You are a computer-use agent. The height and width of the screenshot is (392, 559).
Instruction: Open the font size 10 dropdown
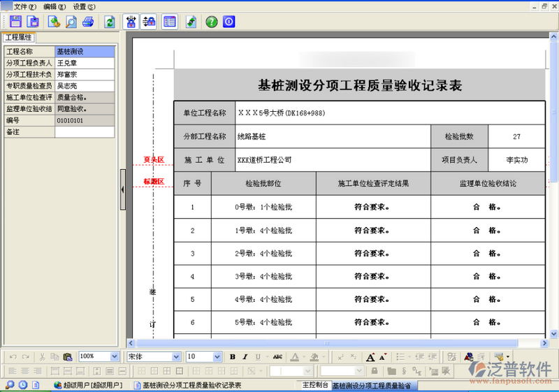tap(217, 356)
